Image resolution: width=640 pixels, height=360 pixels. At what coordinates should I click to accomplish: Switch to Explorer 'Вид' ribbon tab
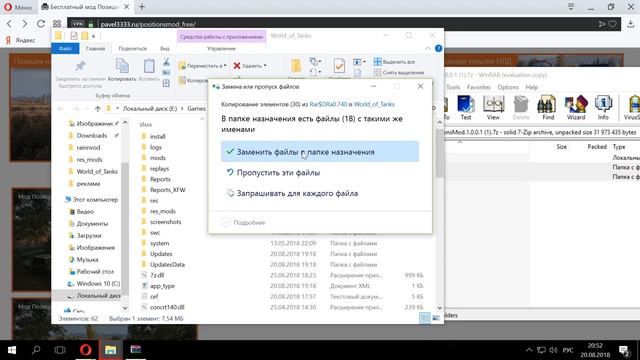pos(164,49)
